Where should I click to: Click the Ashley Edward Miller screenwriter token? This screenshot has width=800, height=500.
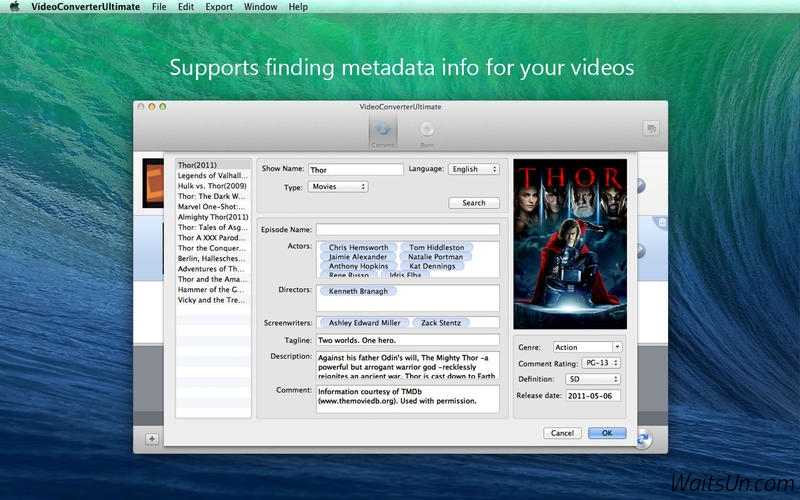[364, 323]
